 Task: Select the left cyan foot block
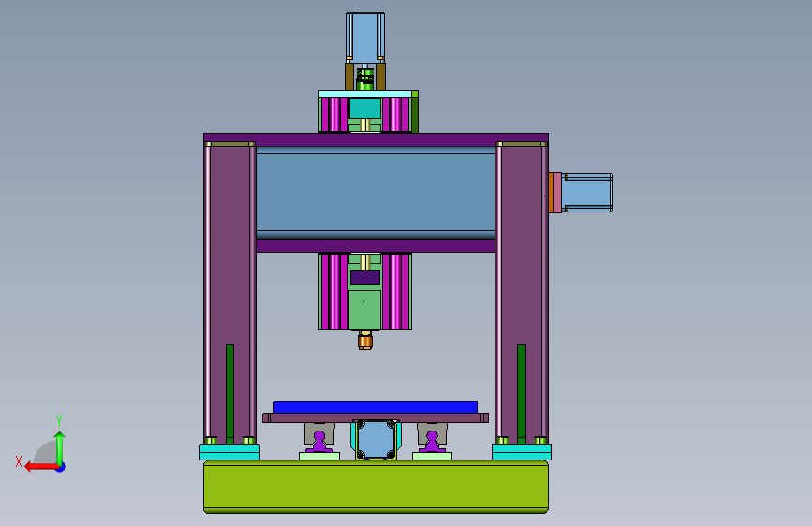click(x=230, y=452)
